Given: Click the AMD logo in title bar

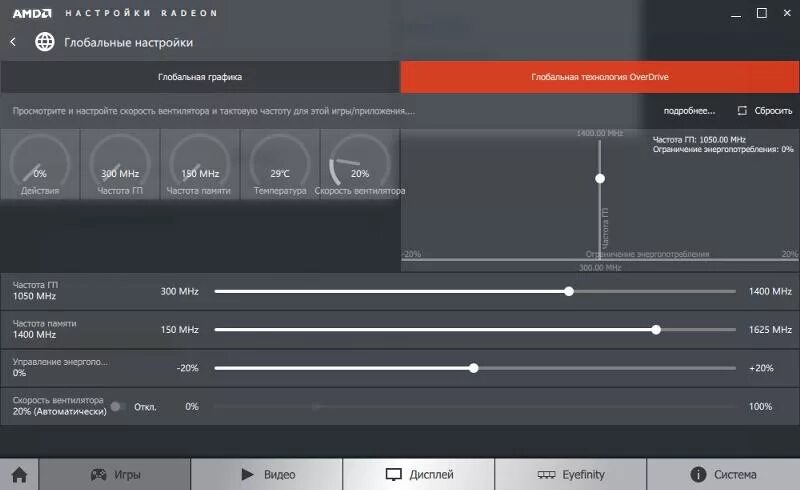Looking at the screenshot, I should tap(32, 13).
